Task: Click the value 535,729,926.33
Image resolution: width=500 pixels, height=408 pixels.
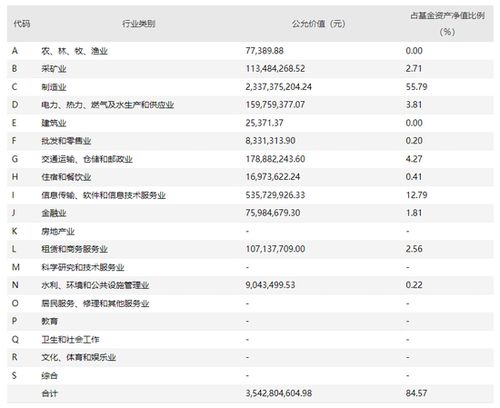Action: [x=275, y=195]
